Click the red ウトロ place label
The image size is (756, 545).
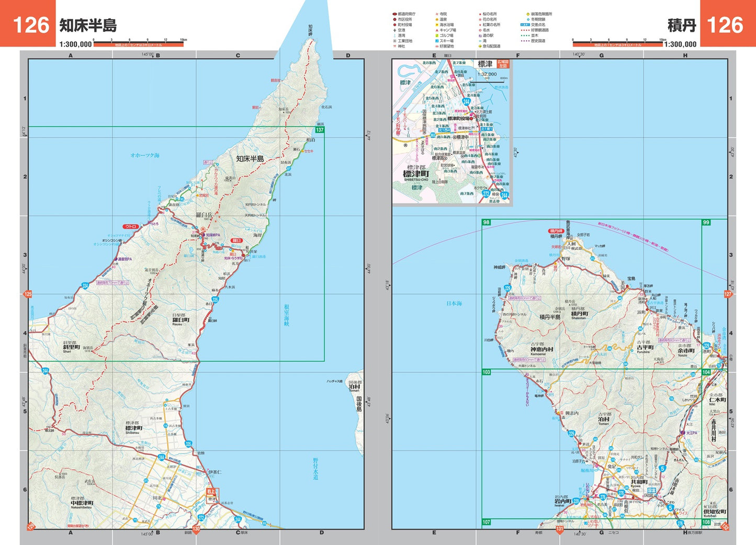click(130, 226)
